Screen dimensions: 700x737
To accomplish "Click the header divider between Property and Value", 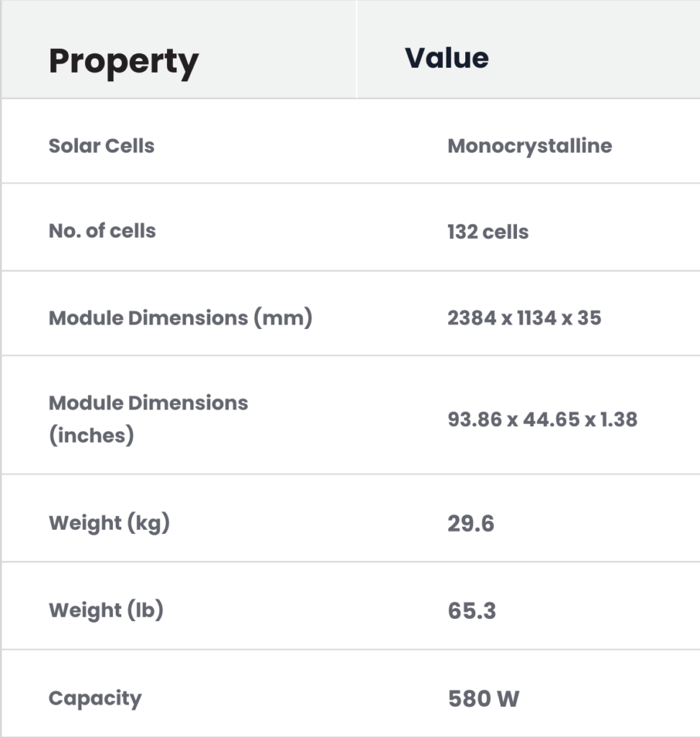I will (356, 50).
